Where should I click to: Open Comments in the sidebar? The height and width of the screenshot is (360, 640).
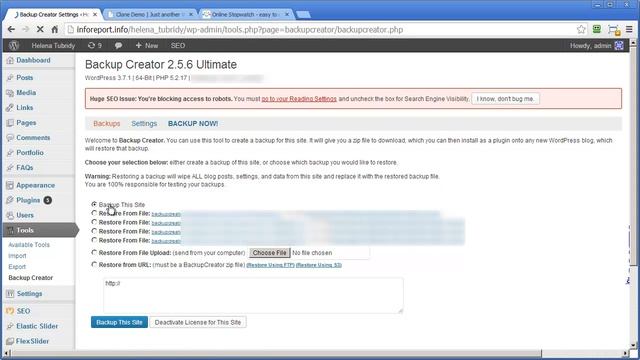coord(33,138)
